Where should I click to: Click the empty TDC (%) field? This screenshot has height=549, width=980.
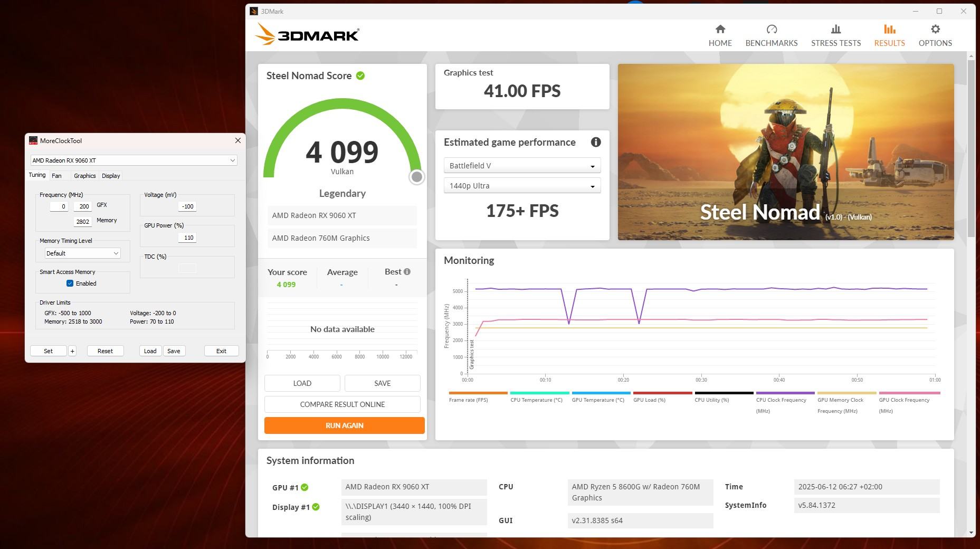[187, 268]
